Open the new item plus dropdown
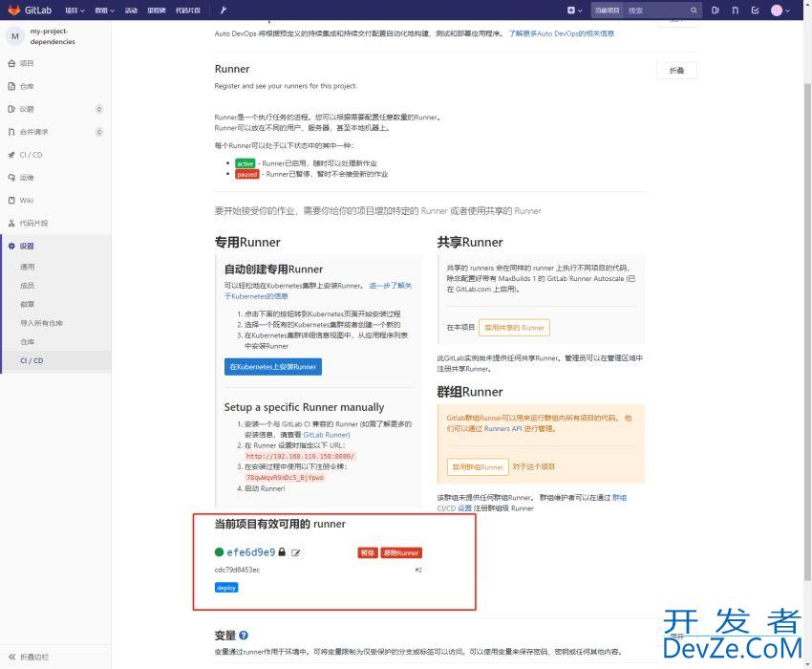The width and height of the screenshot is (812, 669). point(574,10)
